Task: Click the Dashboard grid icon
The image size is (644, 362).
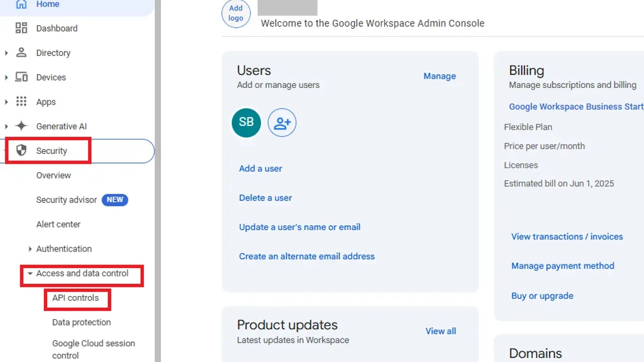Action: tap(21, 28)
